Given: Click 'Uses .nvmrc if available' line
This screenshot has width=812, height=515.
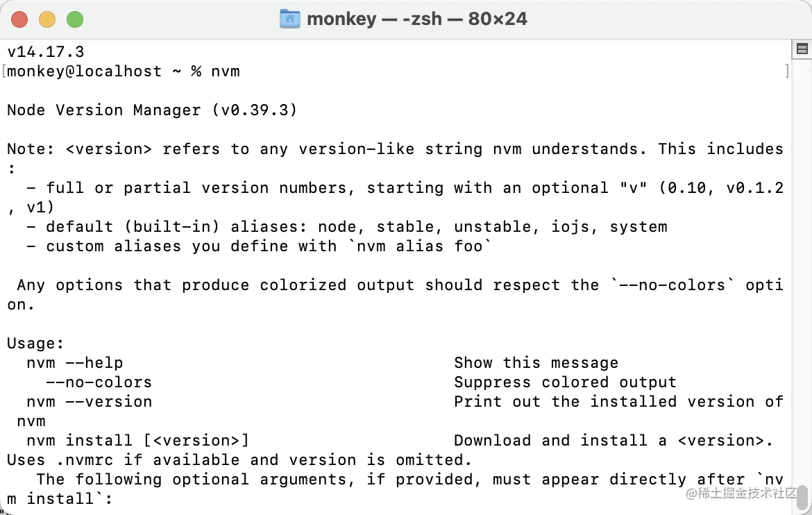Looking at the screenshot, I should pyautogui.click(x=239, y=460).
